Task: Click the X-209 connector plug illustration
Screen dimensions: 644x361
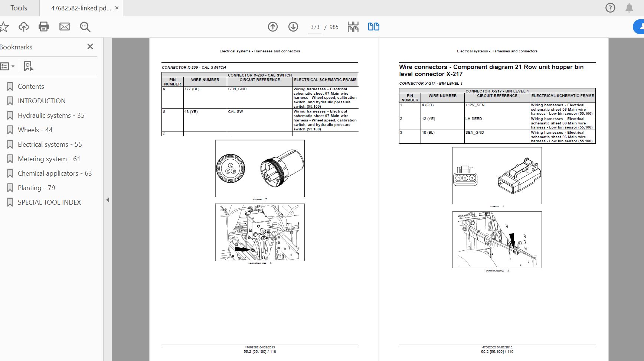Action: point(260,168)
